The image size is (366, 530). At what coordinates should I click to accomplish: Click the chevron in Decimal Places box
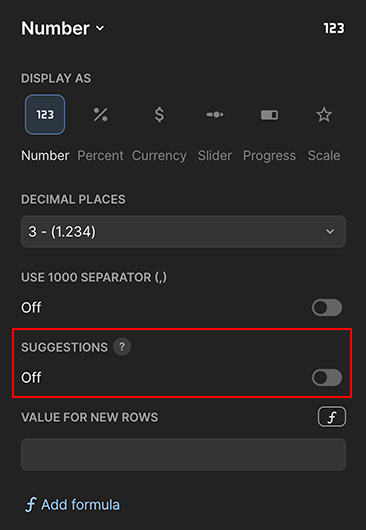coord(330,232)
